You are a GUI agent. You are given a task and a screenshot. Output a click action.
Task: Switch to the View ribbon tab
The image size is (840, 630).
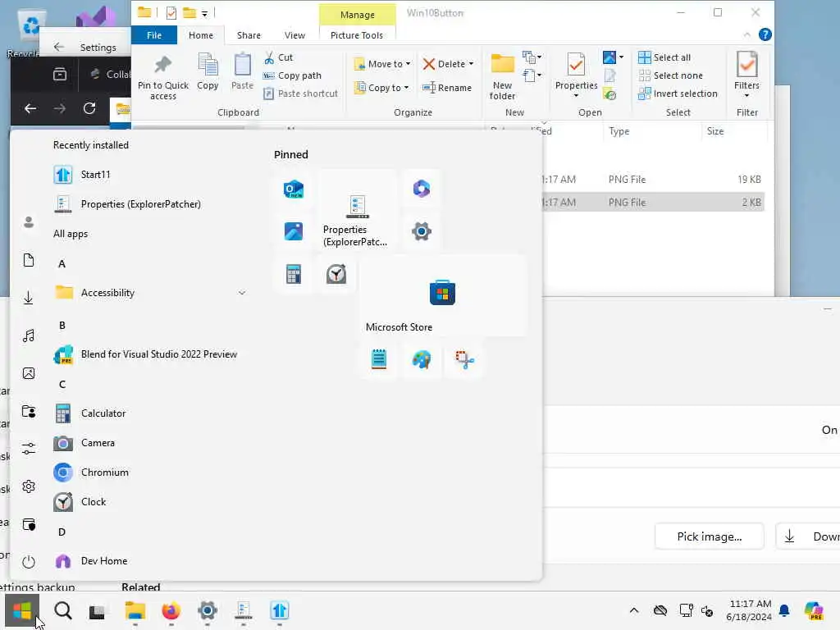(294, 35)
